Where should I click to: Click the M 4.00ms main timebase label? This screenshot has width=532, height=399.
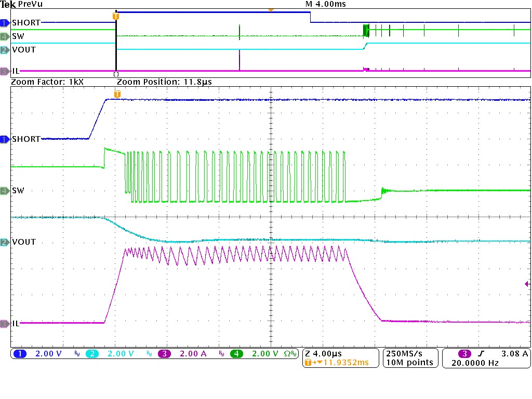pos(325,4)
